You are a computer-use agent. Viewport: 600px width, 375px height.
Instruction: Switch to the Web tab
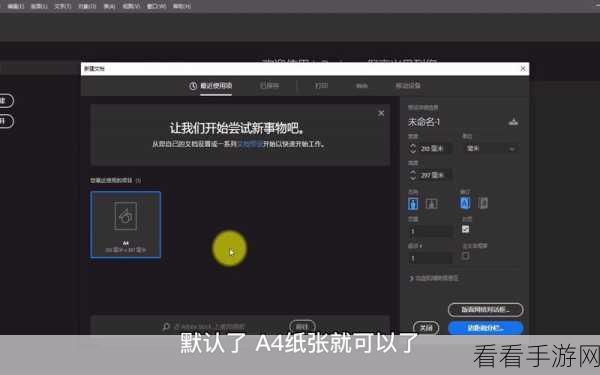362,86
